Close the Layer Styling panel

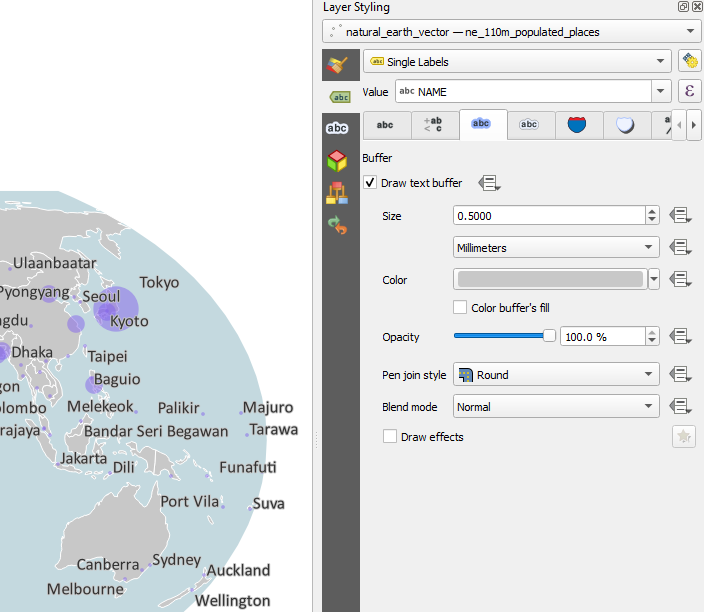coord(697,6)
